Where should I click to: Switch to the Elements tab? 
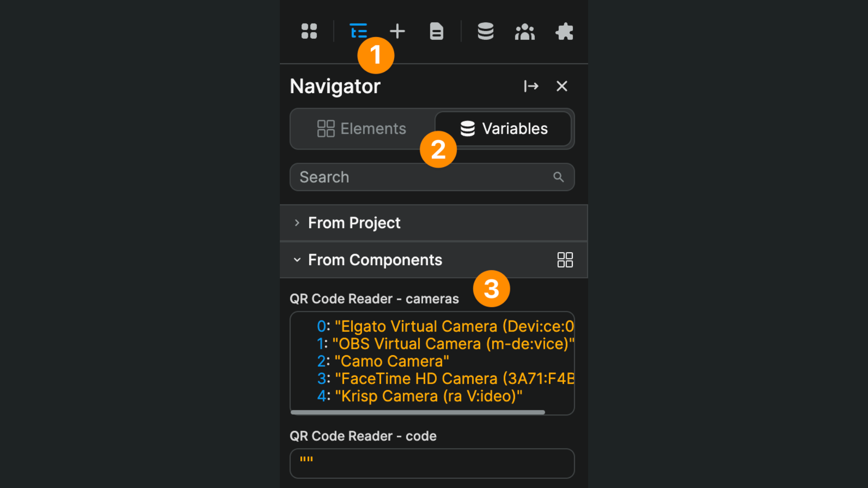pyautogui.click(x=361, y=128)
